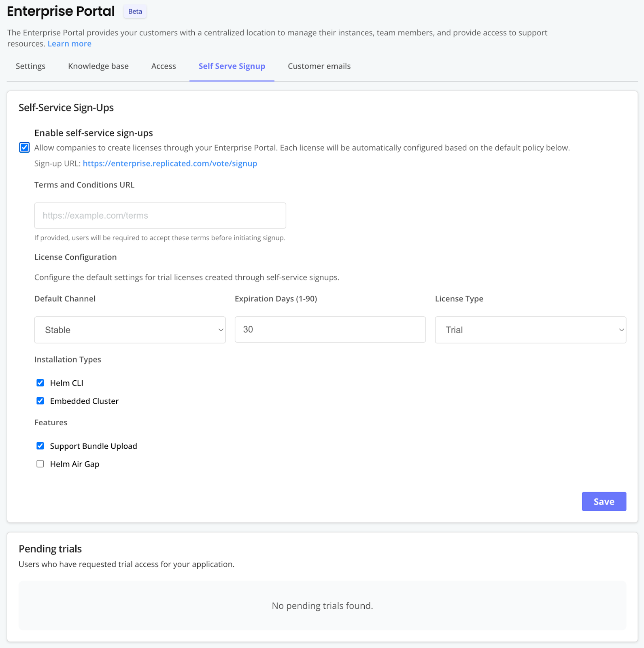Toggle Enable self-service sign-ups checkbox
Screen dimensions: 644x648
(x=24, y=147)
